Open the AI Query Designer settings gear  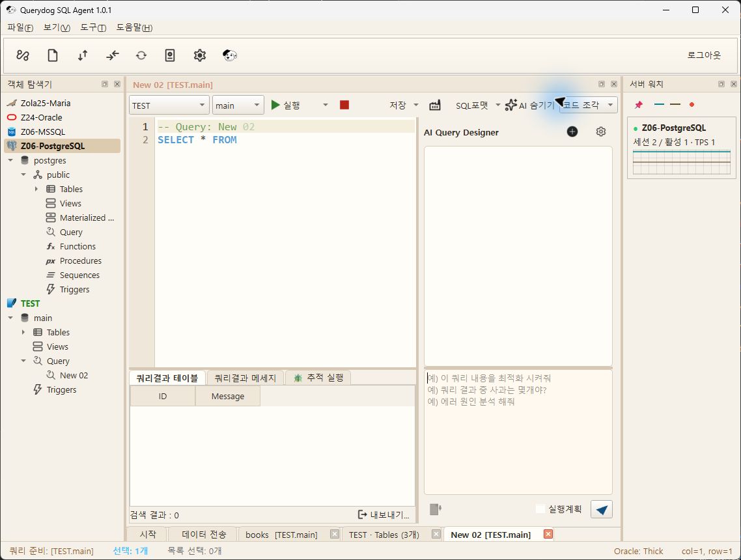pos(600,132)
